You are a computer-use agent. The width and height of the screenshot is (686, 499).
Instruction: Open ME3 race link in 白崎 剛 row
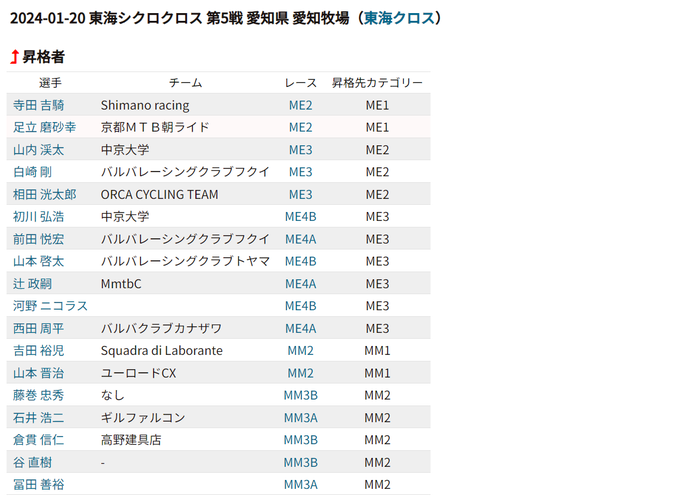tap(301, 172)
